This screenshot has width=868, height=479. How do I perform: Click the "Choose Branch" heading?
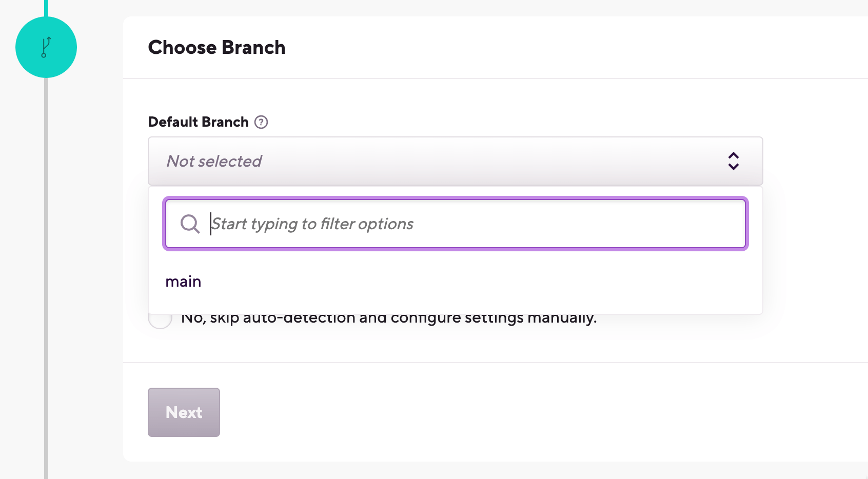click(216, 47)
